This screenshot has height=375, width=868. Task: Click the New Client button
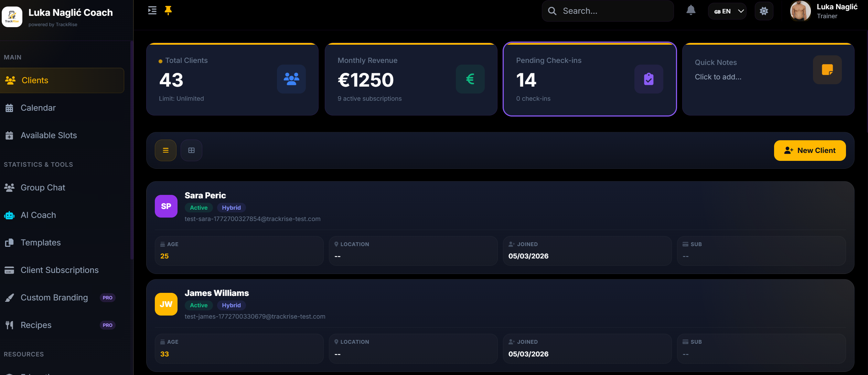click(x=809, y=150)
